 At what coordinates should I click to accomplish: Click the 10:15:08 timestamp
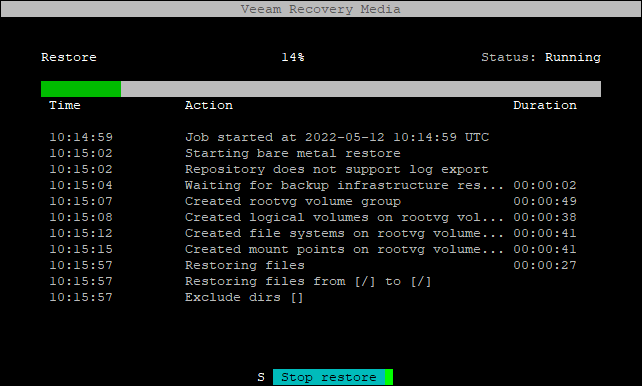pos(81,217)
